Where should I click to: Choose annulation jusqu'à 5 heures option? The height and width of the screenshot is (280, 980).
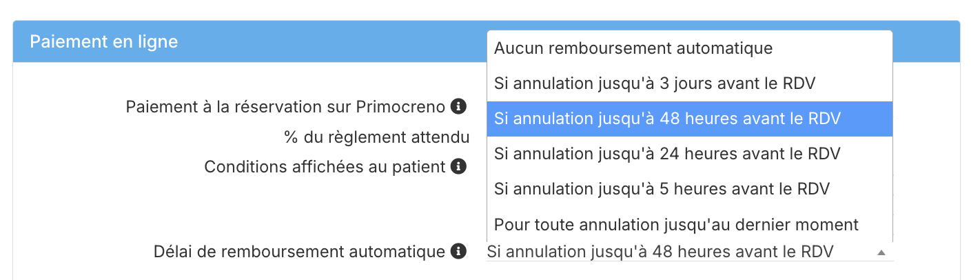point(690,188)
